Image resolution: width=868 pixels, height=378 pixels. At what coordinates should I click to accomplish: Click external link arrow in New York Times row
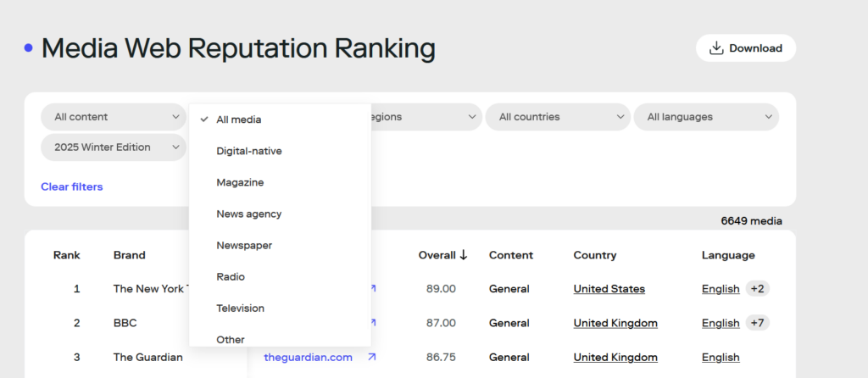[371, 289]
